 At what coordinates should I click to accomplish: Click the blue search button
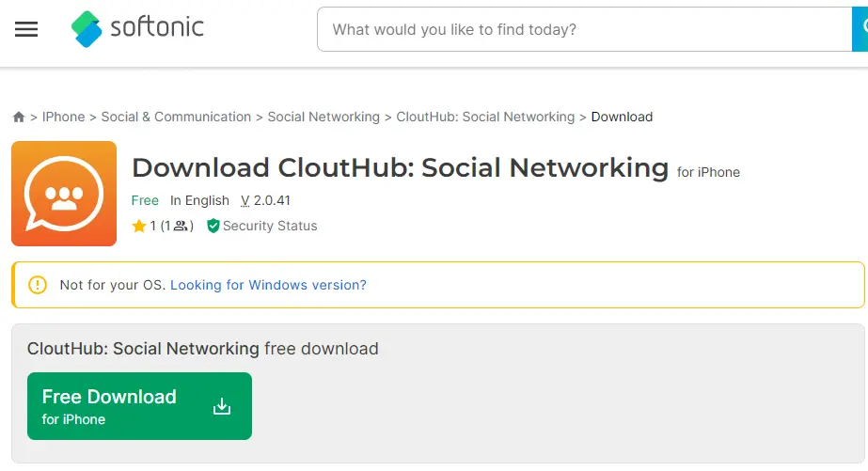(860, 29)
